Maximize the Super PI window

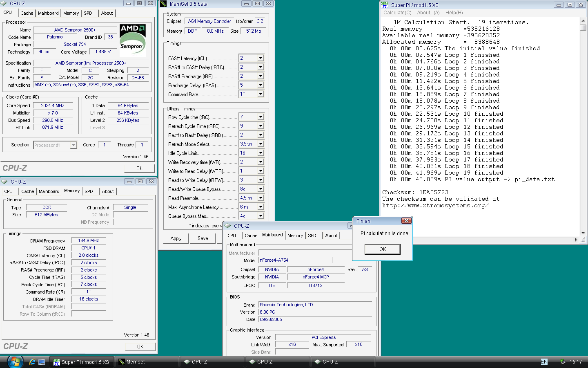click(570, 5)
